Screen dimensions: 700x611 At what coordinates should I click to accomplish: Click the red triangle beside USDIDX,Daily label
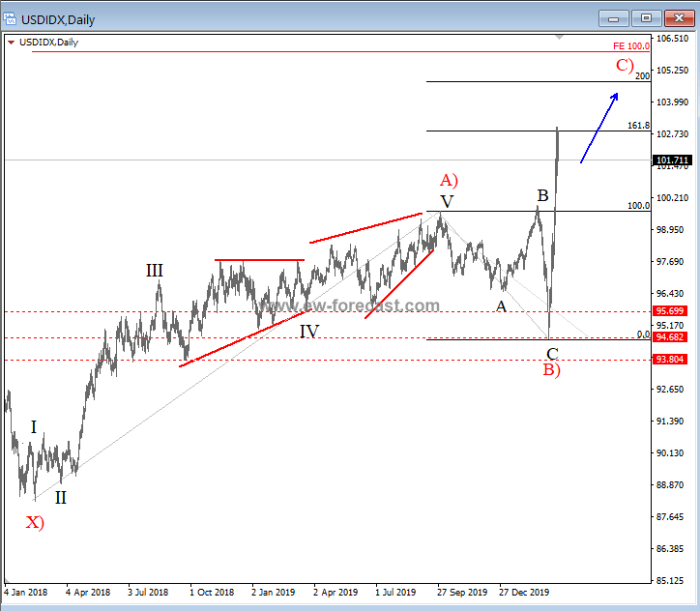(11, 42)
